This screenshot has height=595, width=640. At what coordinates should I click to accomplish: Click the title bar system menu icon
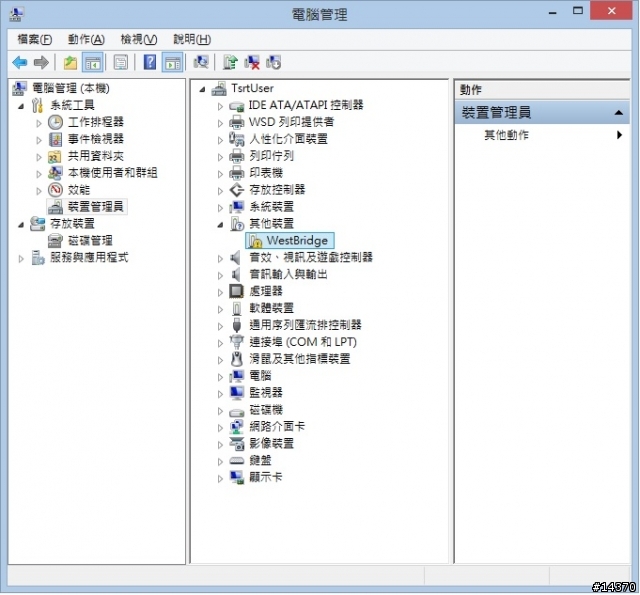coord(16,14)
